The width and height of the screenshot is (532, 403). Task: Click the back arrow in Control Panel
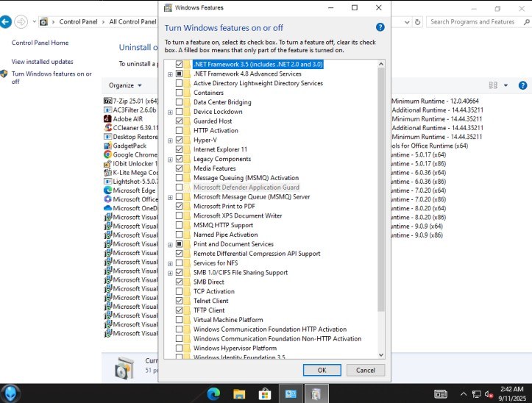point(6,22)
